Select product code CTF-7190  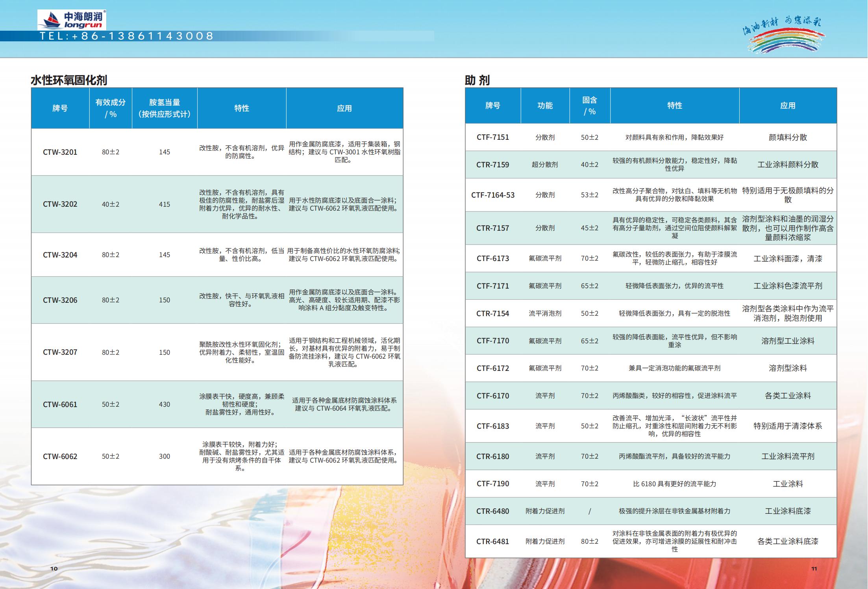tap(493, 483)
